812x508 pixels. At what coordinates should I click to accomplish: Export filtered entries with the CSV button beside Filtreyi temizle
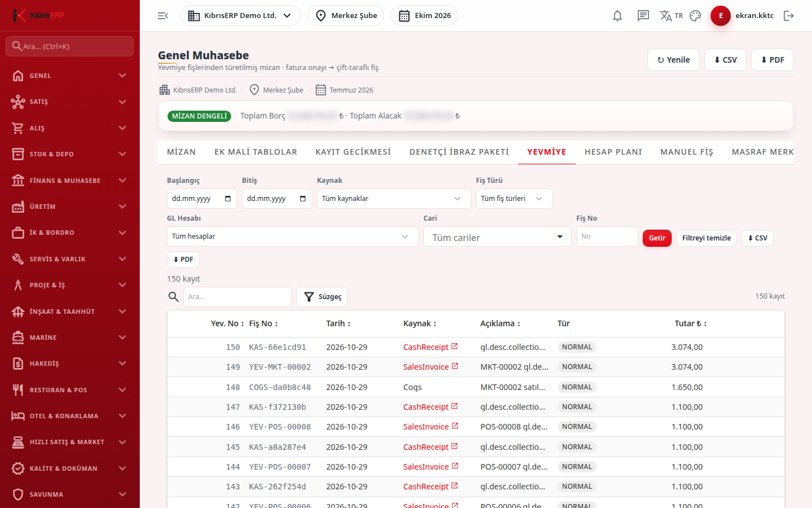(757, 238)
